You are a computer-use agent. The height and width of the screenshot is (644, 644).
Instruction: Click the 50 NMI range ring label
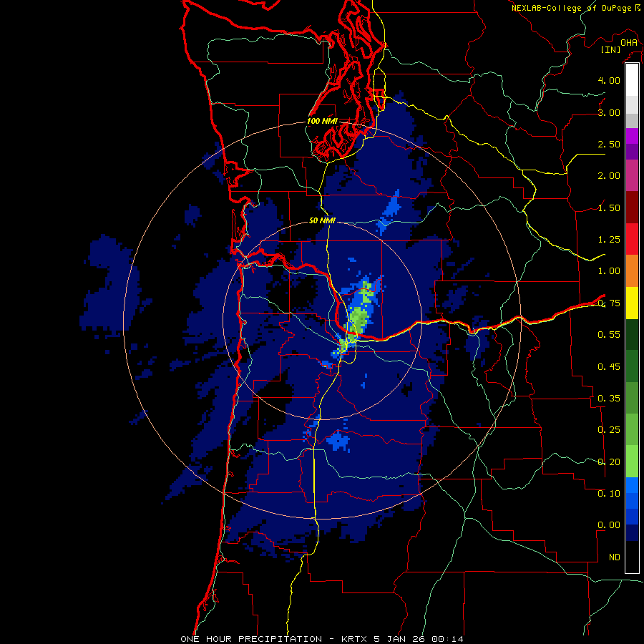pos(322,220)
